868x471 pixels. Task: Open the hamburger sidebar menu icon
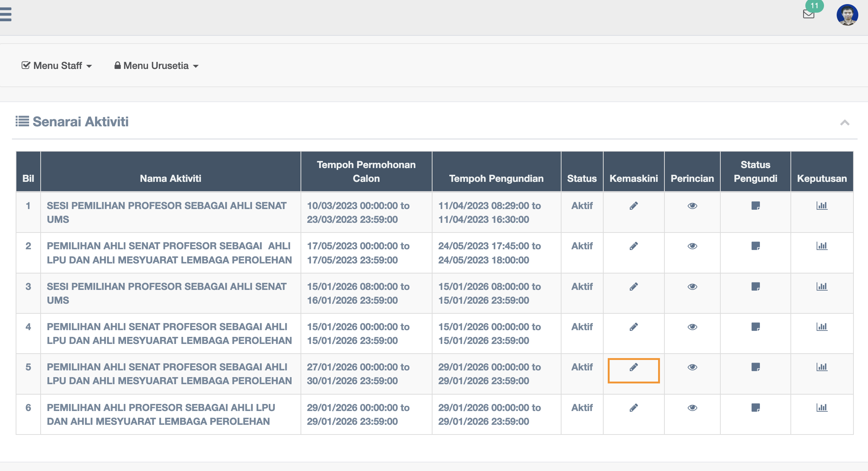[x=6, y=15]
